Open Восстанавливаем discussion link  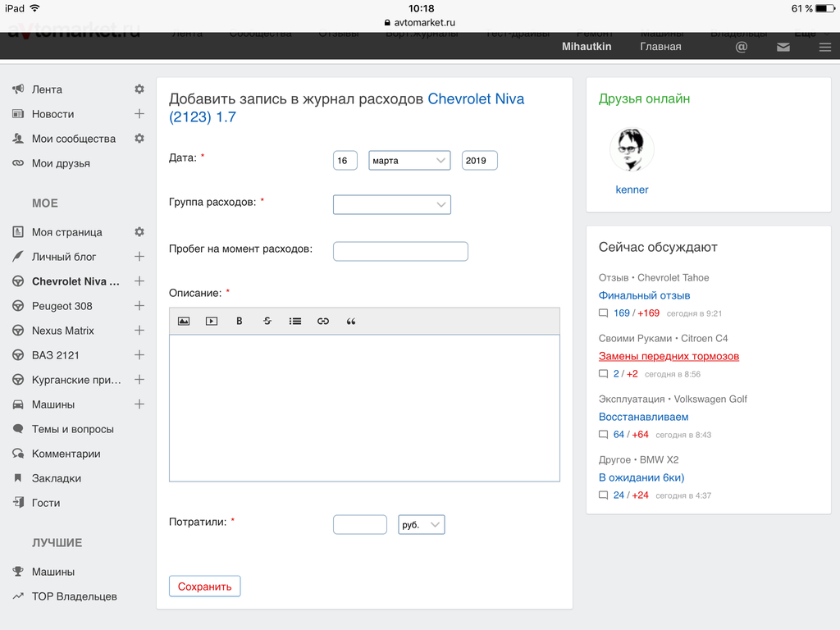[643, 417]
